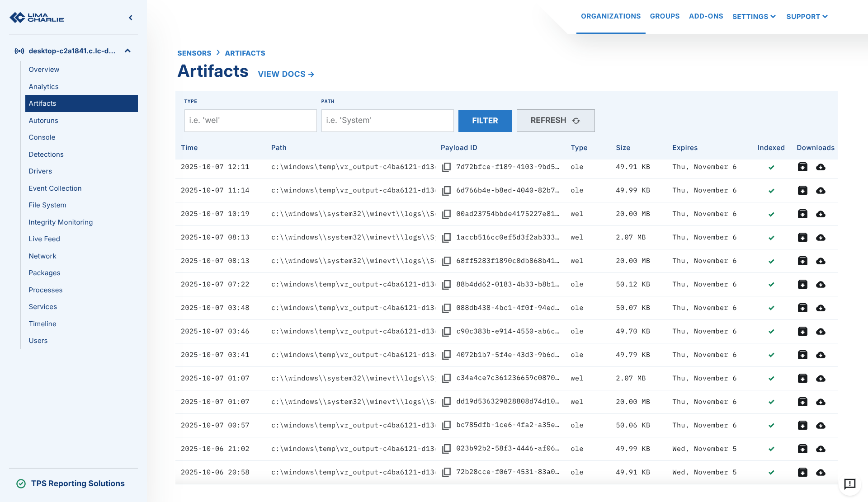Copy payload ID starting with c34a4ce7
868x502 pixels.
[x=446, y=379]
